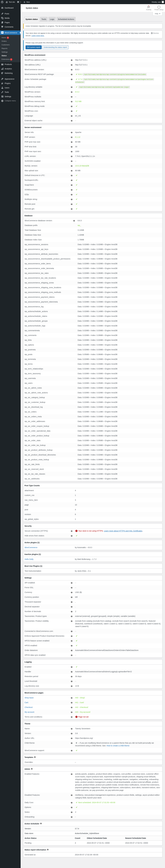
Task: Click the Cart page link
Action: click(27, 703)
